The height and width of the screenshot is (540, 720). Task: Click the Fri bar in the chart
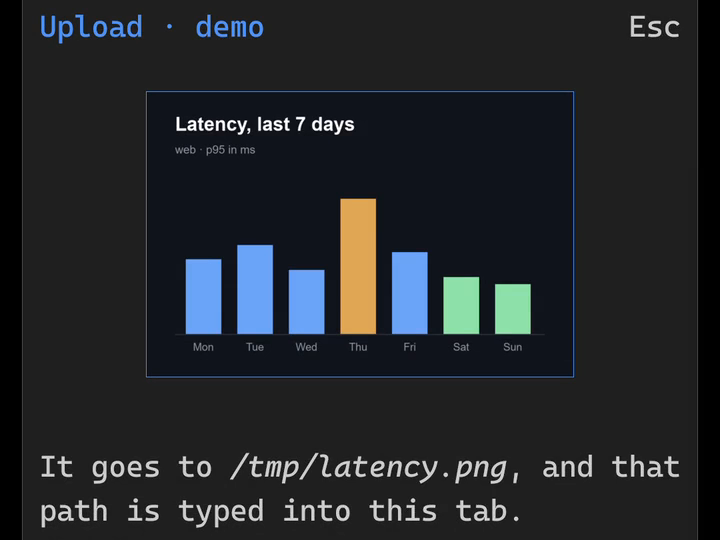410,293
